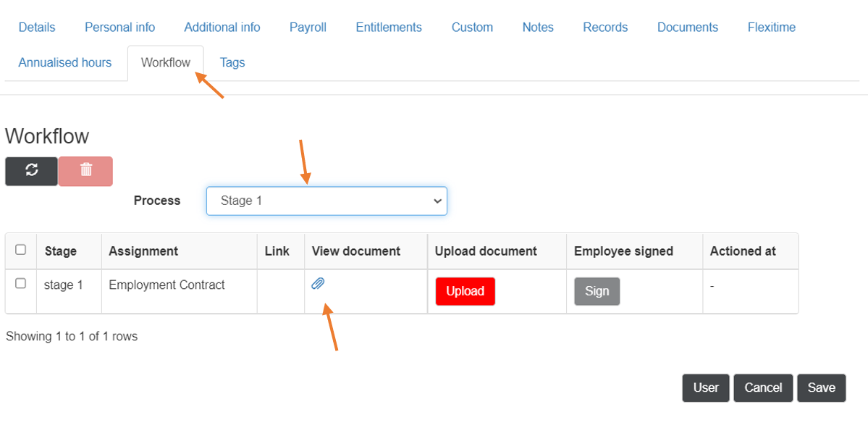Image resolution: width=868 pixels, height=428 pixels.
Task: Select the Tags tab
Action: (232, 62)
